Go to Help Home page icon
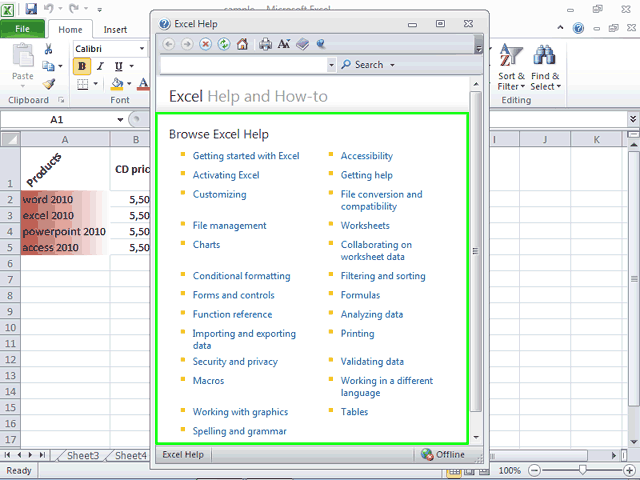640x480 pixels. 242,44
